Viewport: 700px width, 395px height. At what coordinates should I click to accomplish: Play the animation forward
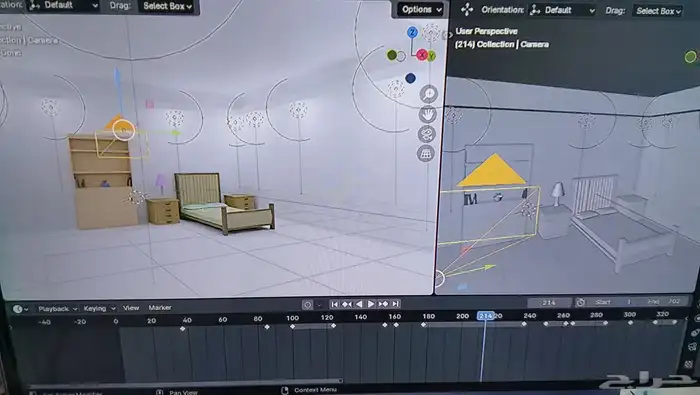tap(371, 304)
